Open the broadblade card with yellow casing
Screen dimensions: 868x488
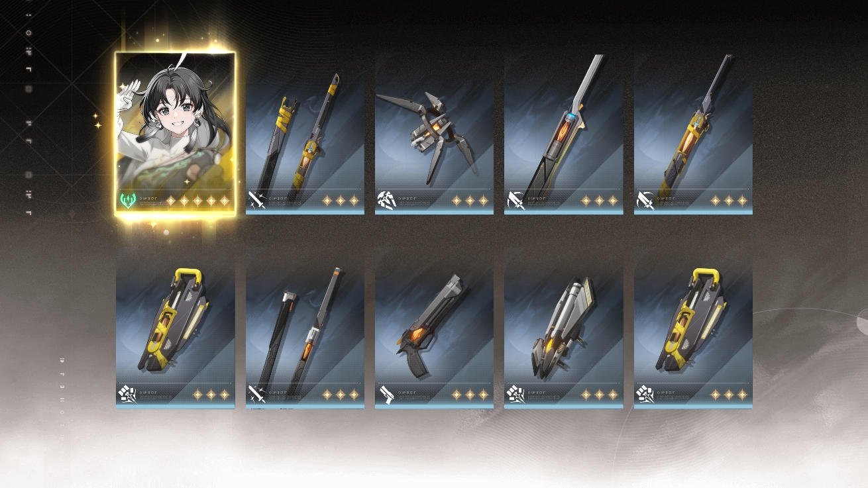click(693, 134)
